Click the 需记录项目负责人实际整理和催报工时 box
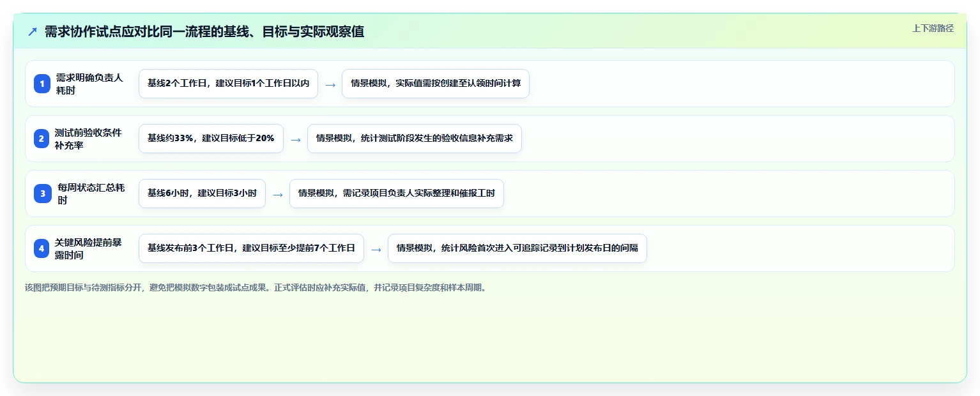The height and width of the screenshot is (396, 980). pos(397,194)
